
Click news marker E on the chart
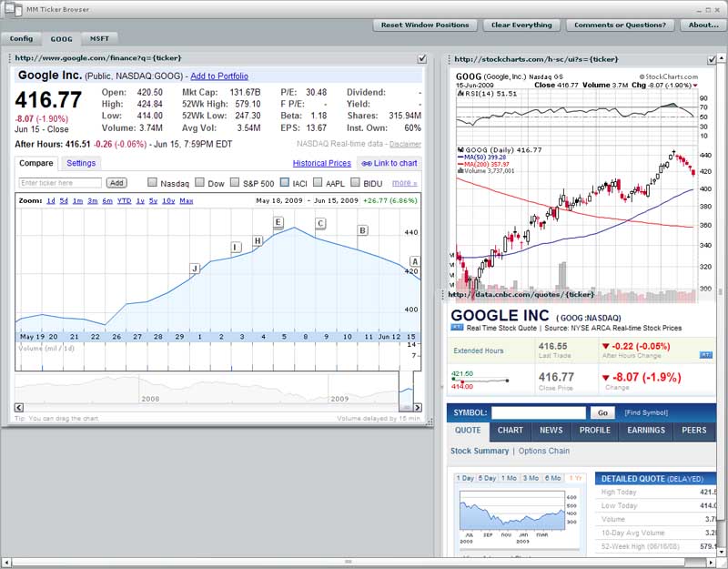point(278,222)
